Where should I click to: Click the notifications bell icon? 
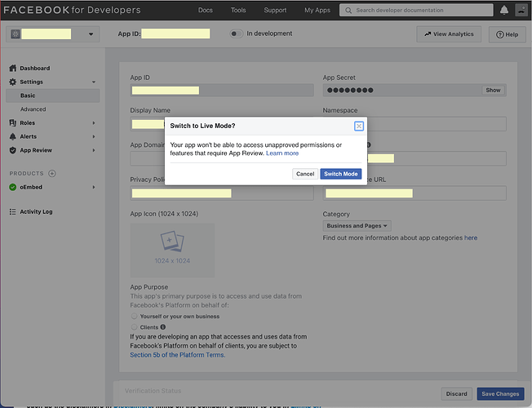[x=503, y=10]
